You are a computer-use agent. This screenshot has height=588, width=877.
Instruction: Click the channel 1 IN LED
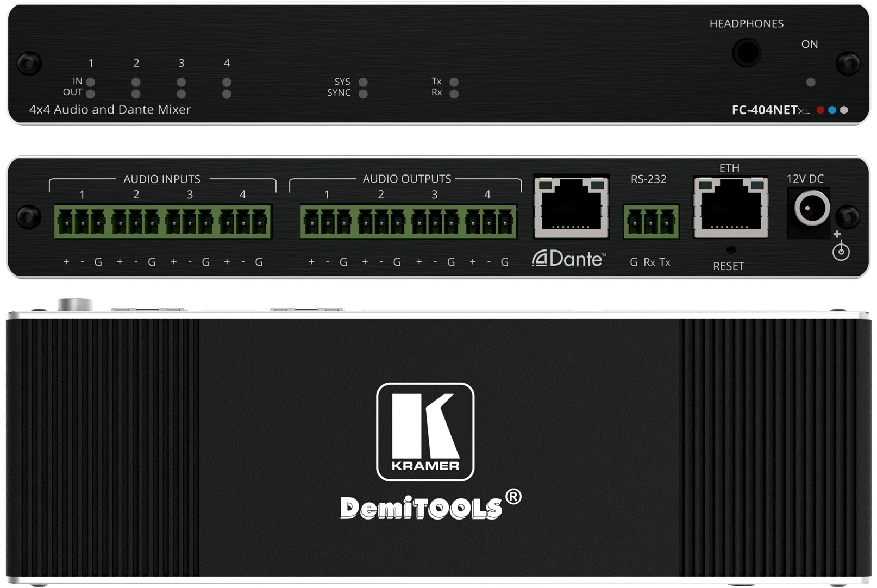[x=91, y=82]
